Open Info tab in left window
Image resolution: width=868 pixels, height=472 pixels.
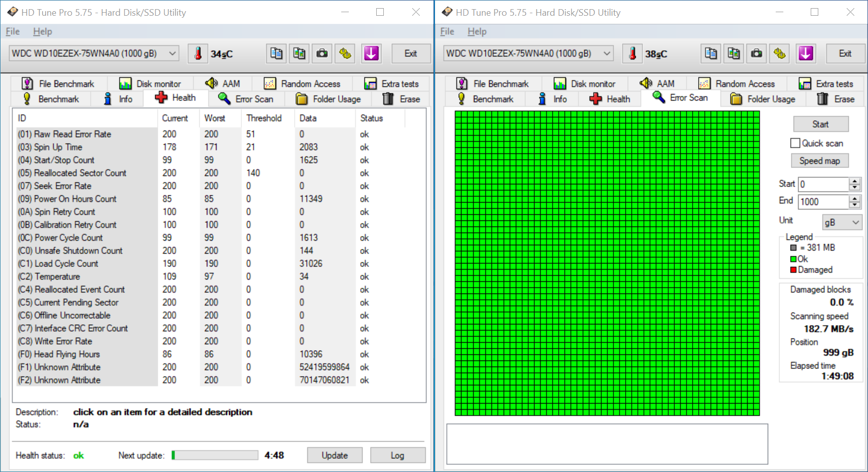pos(118,99)
